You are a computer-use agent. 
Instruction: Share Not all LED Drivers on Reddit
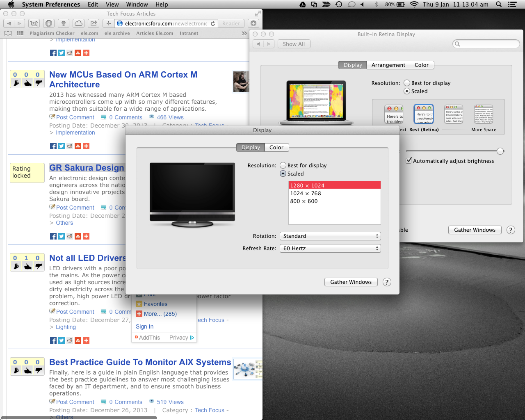70,340
